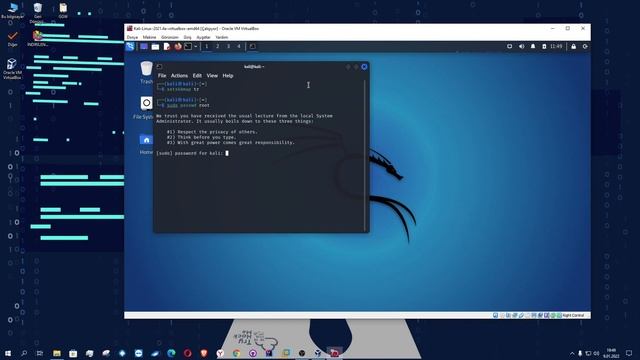The image size is (640, 360).
Task: Open the Windows Start menu
Action: click(x=8, y=353)
